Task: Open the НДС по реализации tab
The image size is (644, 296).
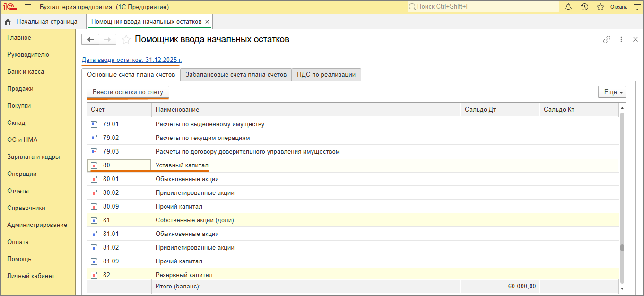Action: pos(326,75)
